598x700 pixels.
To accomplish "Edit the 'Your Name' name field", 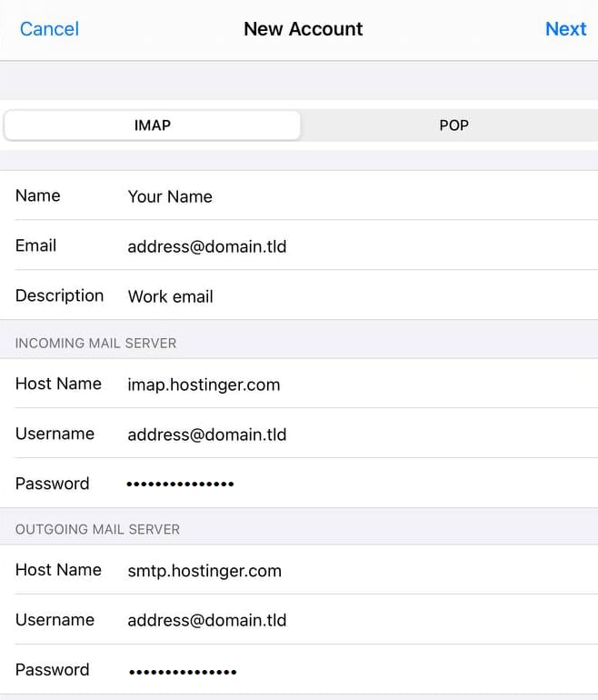I will [170, 196].
